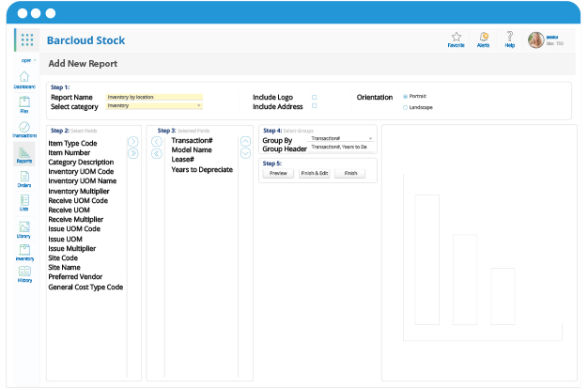Remove all fields with double left arrow
This screenshot has height=390, width=588.
pos(157,153)
